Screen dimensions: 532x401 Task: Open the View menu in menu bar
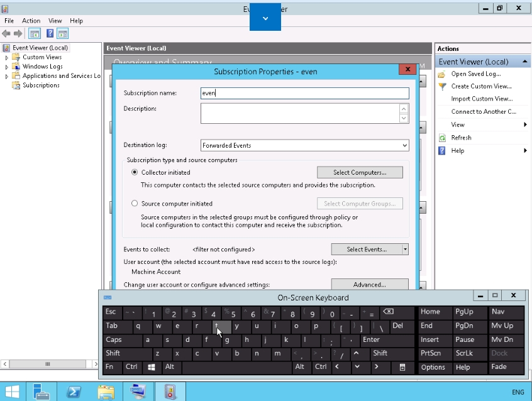[55, 21]
